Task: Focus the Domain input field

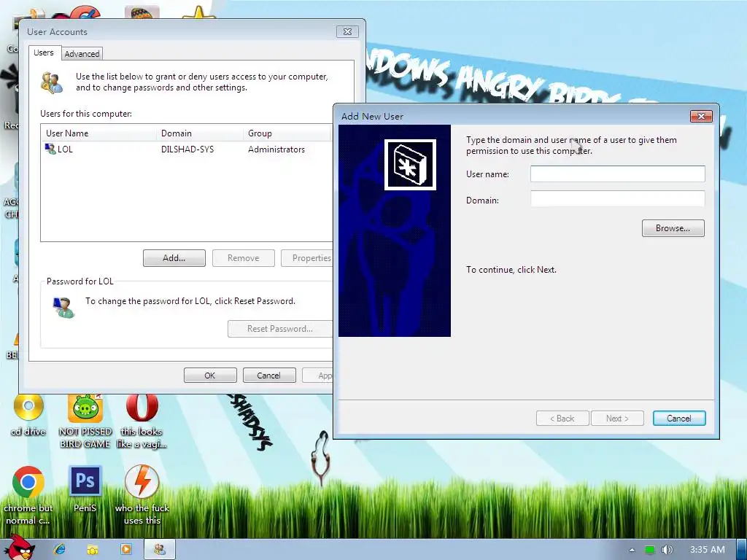Action: click(x=617, y=198)
